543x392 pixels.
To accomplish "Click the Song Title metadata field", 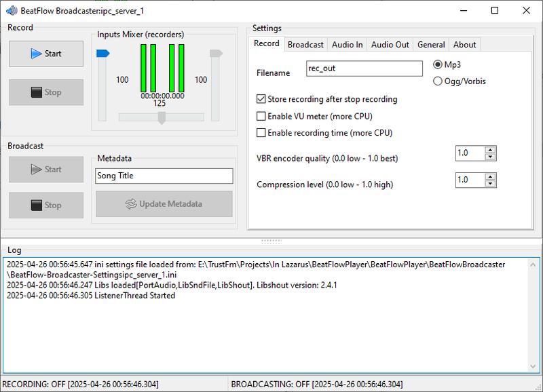I will (164, 176).
